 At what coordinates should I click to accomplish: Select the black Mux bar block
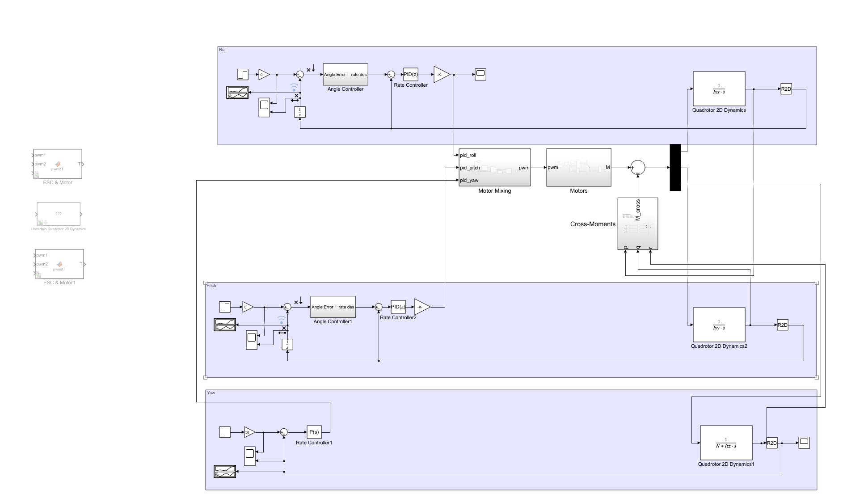click(675, 168)
